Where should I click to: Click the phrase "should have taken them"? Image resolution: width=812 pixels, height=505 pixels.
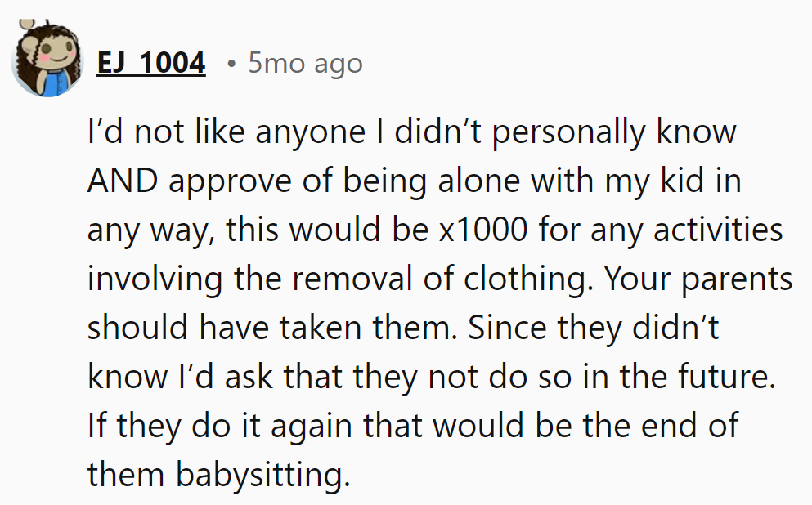click(x=261, y=327)
